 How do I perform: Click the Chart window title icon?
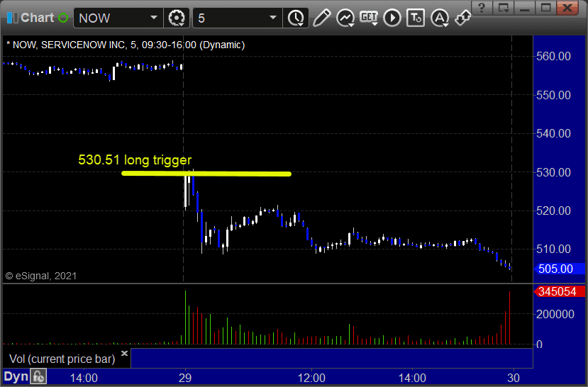(x=12, y=18)
